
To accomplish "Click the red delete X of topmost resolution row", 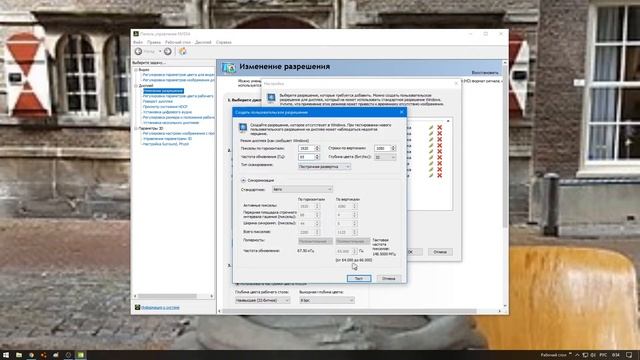I will [440, 128].
